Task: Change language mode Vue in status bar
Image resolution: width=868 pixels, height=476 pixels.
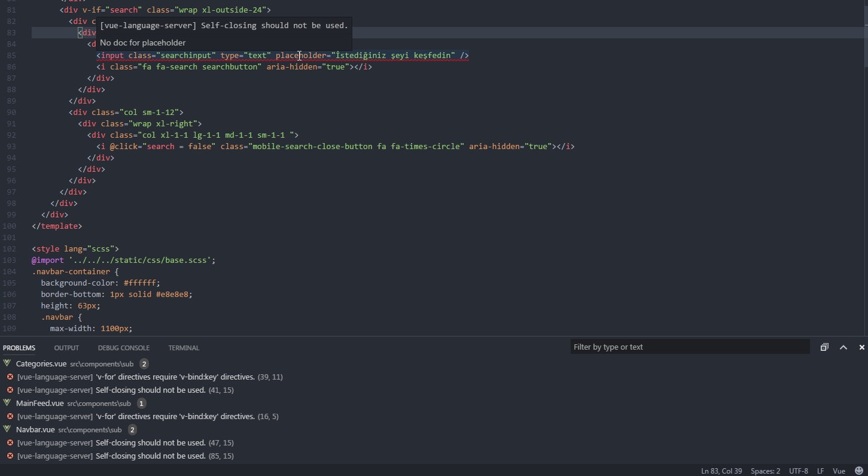Action: point(839,471)
